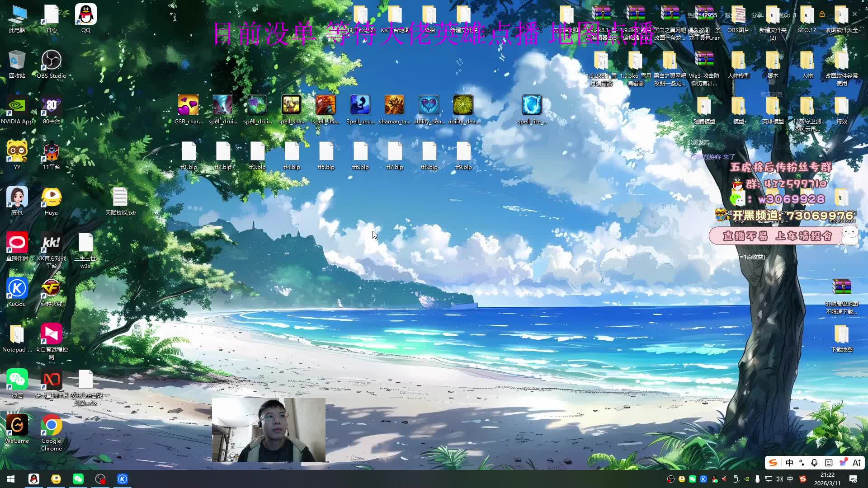Open Sogou soft keyboard panel
The width and height of the screenshot is (868, 488).
[829, 463]
